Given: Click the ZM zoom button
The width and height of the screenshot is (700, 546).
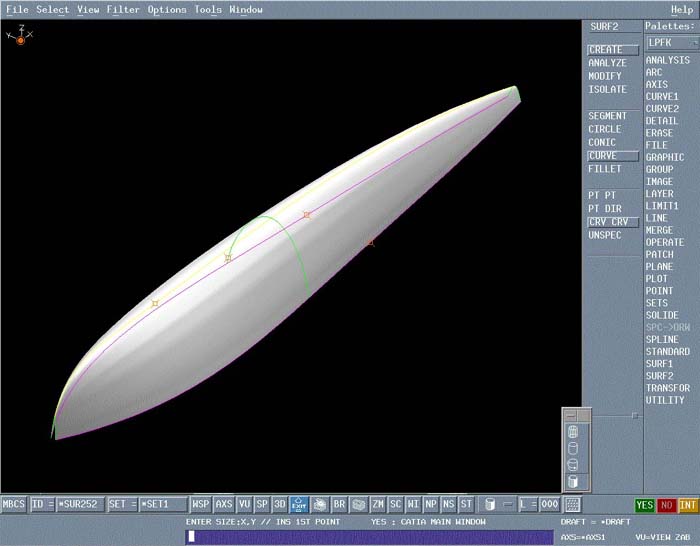Looking at the screenshot, I should (x=378, y=505).
